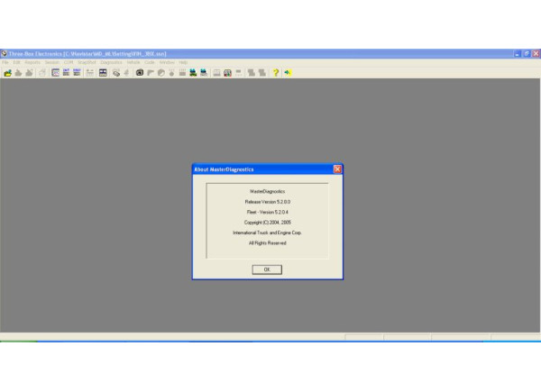Image resolution: width=541 pixels, height=392 pixels.
Task: Click the yellow question mark help icon
Action: click(275, 72)
